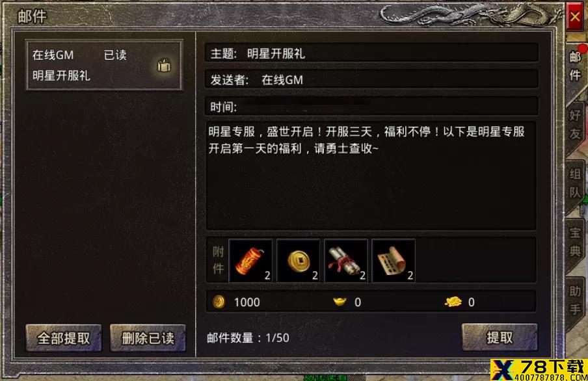Click the mail body text area
588x381 pixels.
click(x=371, y=175)
